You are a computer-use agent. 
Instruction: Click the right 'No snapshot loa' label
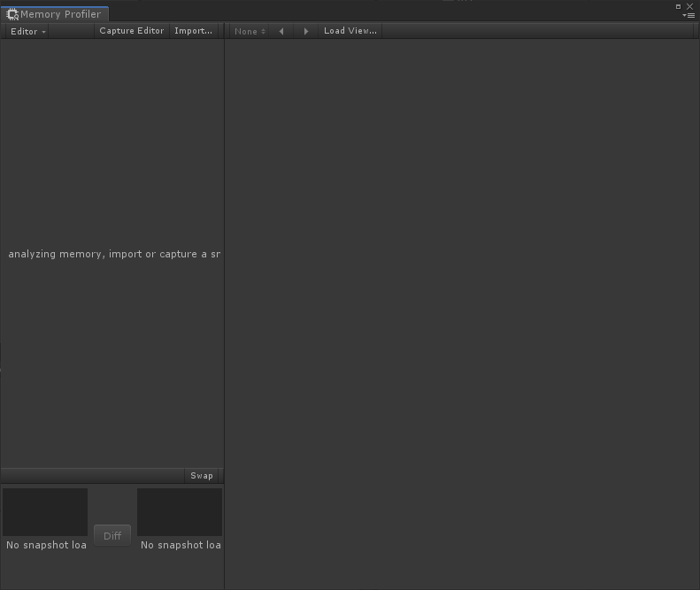coord(181,545)
